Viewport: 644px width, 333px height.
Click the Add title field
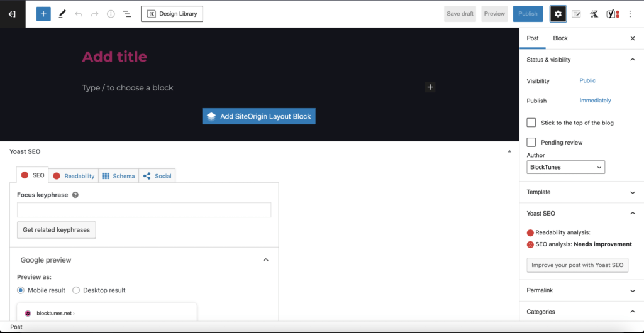(114, 57)
